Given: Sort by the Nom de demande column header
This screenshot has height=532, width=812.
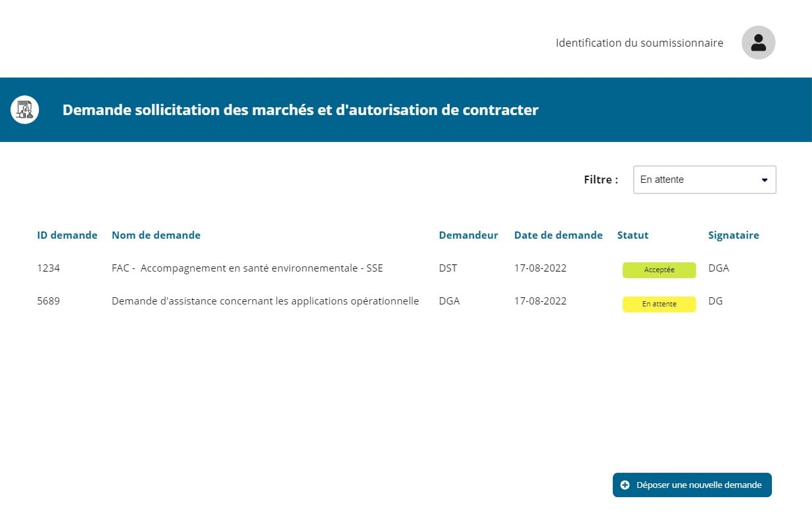Looking at the screenshot, I should (156, 235).
